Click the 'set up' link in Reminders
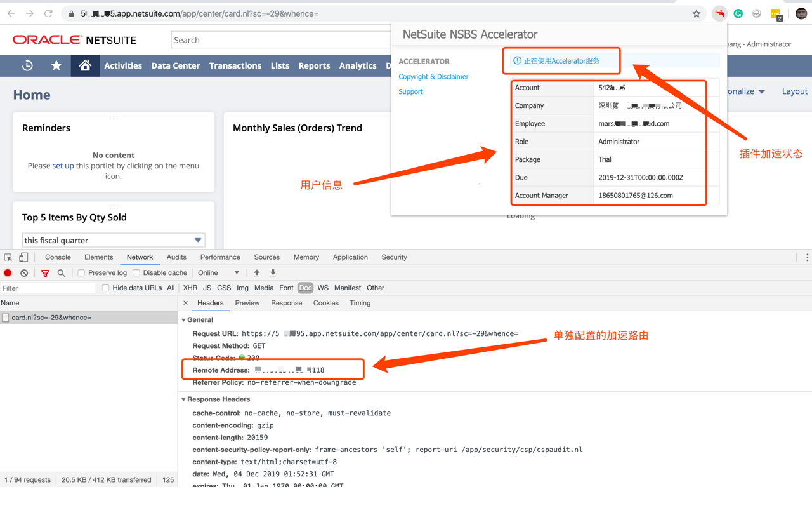The width and height of the screenshot is (812, 508). pos(63,166)
